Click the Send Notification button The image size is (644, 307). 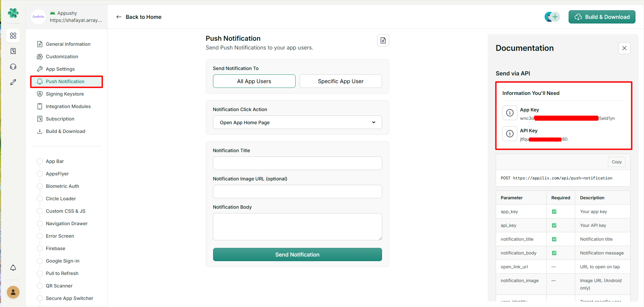click(x=297, y=254)
